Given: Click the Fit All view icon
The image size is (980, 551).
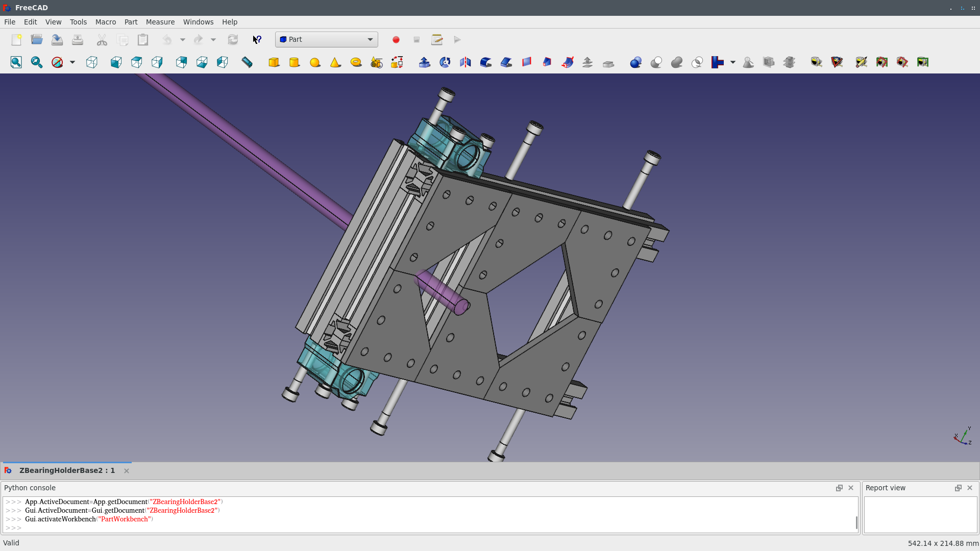Looking at the screenshot, I should pyautogui.click(x=16, y=62).
